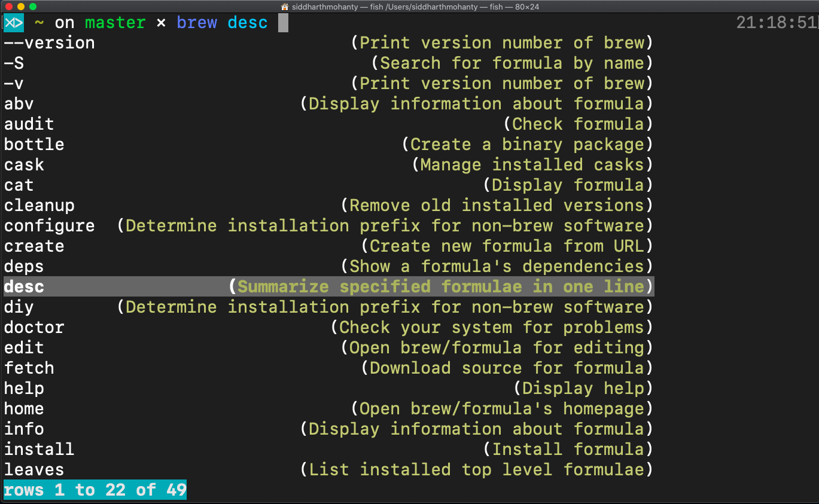Click the red cross icon next to master
The width and height of the screenshot is (819, 504).
click(x=161, y=22)
